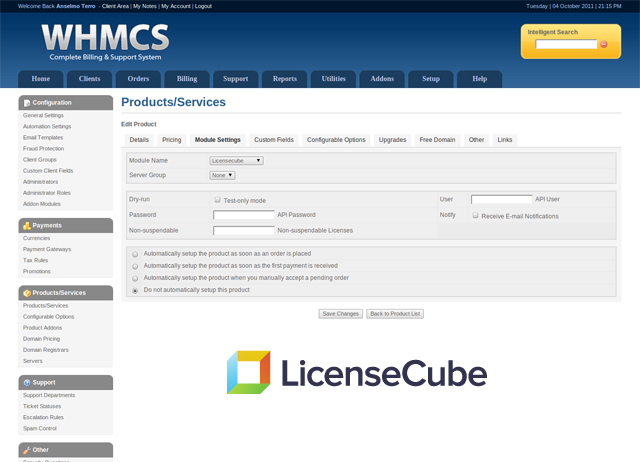Screen dimensions: 640x462
Task: Open Email Templates in sidebar
Action: coord(43,138)
